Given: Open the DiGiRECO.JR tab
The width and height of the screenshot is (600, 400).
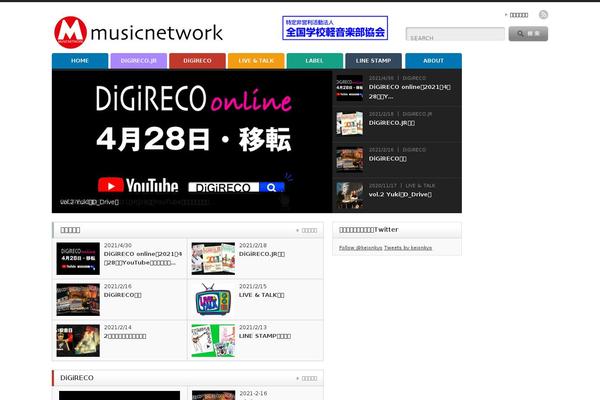Looking at the screenshot, I should point(139,61).
